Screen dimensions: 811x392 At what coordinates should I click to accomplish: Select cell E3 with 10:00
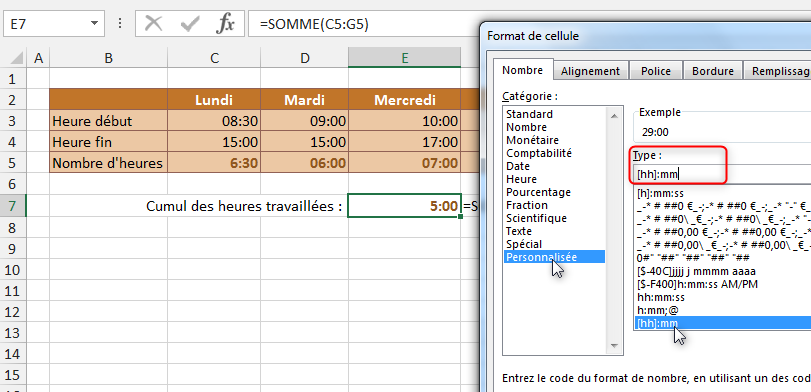(404, 121)
